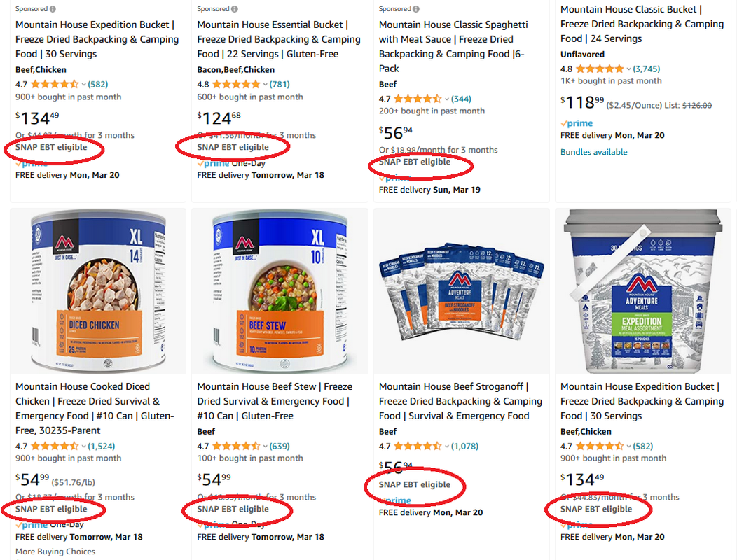737x560 pixels.
Task: Open the Diced Chicken XL can image
Action: [98, 291]
